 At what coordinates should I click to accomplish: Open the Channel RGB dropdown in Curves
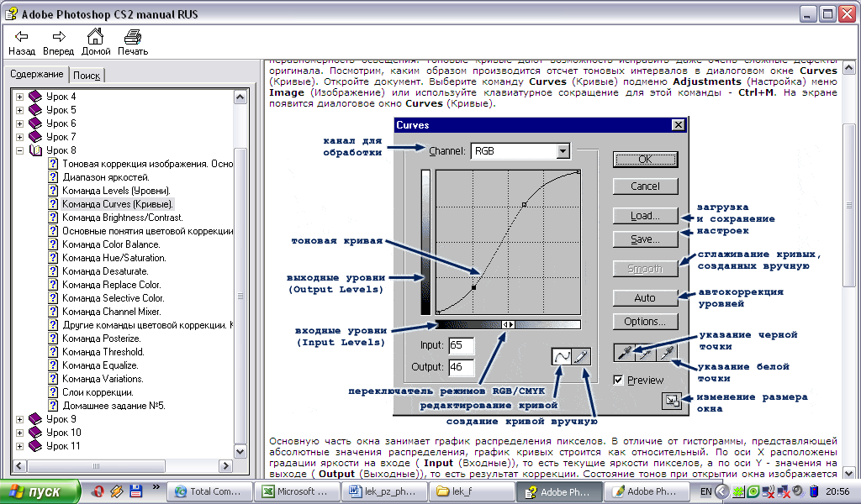click(x=563, y=151)
